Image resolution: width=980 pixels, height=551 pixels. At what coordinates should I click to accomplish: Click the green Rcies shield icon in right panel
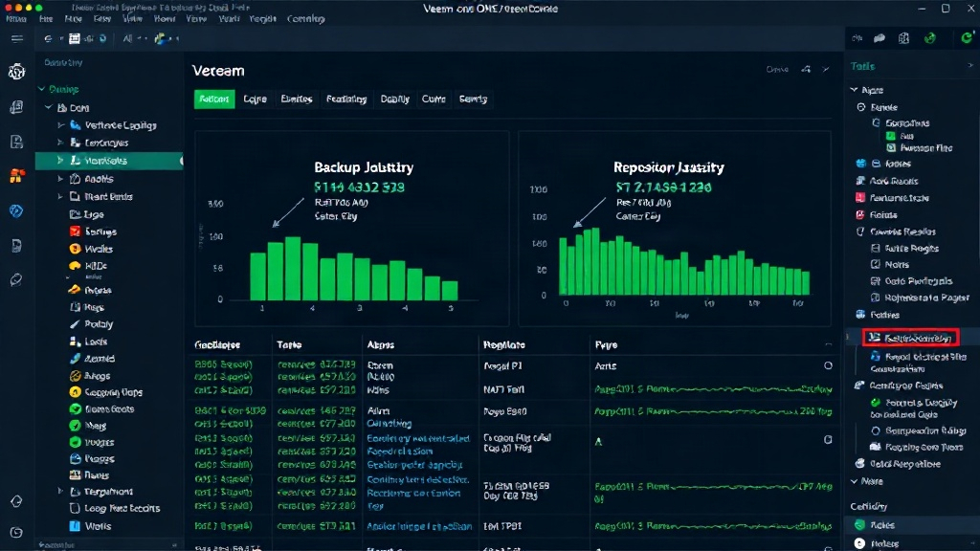(x=860, y=525)
